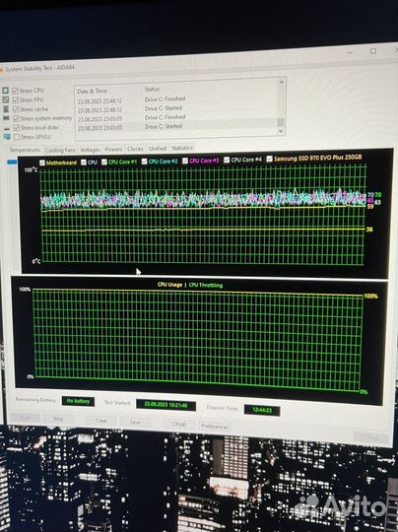Enable Stress GPU(s) checkbox
Screen dimensions: 398x532
(x=17, y=137)
